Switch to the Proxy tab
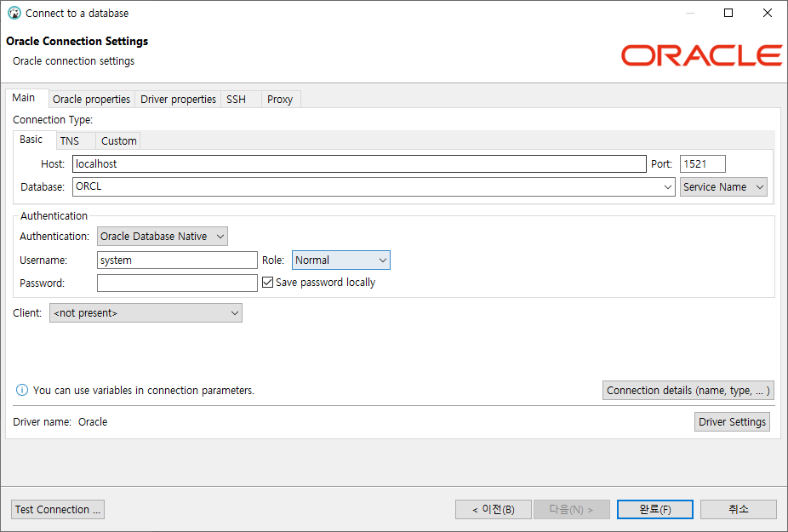788x532 pixels. pos(280,100)
